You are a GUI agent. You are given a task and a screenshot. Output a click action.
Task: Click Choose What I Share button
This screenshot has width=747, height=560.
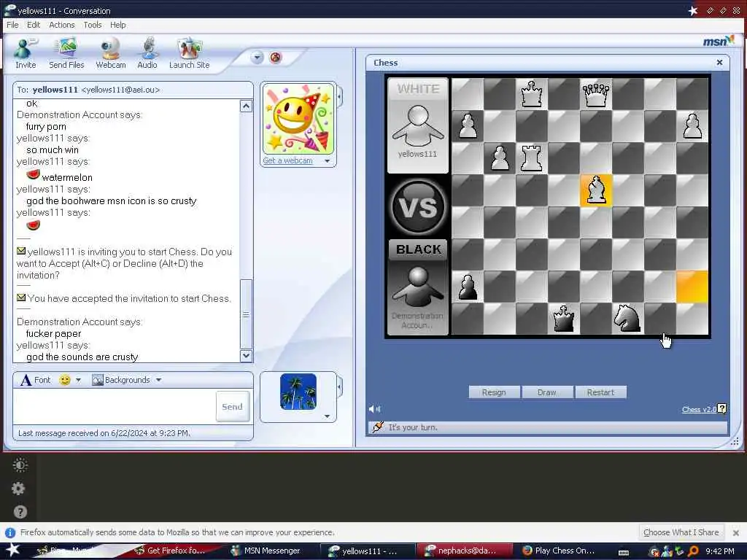[681, 532]
